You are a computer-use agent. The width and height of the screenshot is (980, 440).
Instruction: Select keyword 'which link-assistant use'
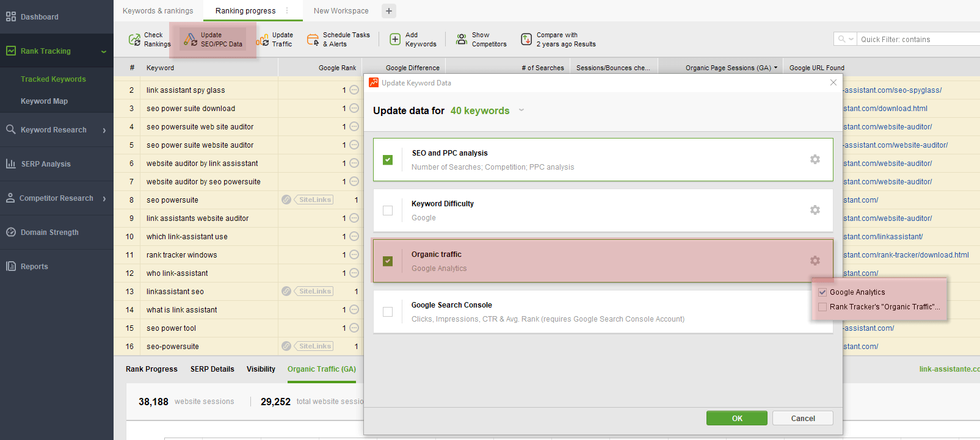[x=187, y=237]
